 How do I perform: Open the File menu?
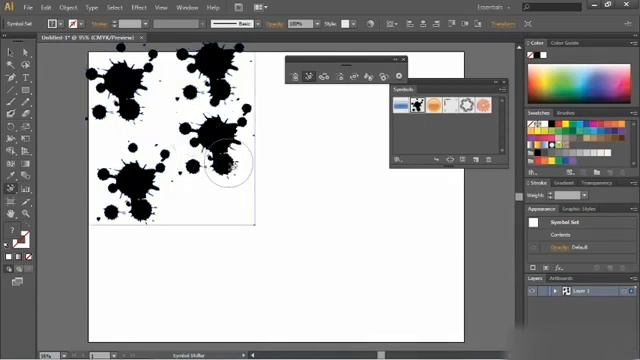(x=28, y=7)
